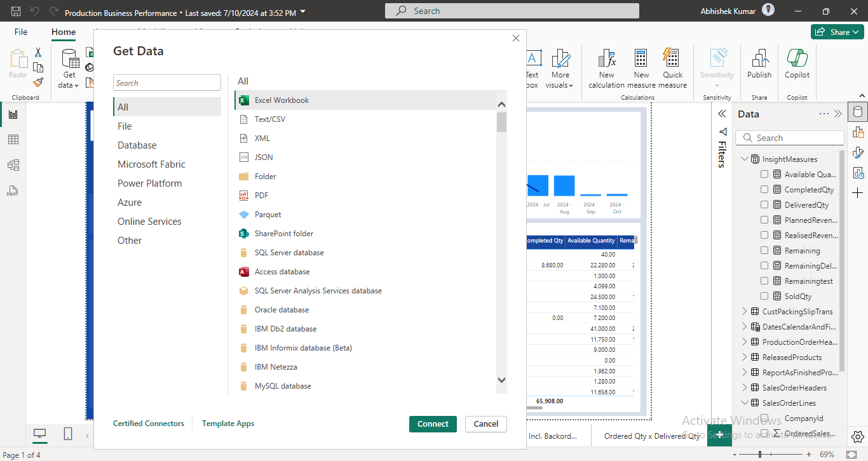Collapse the InsightMeasures table group

[x=745, y=159]
